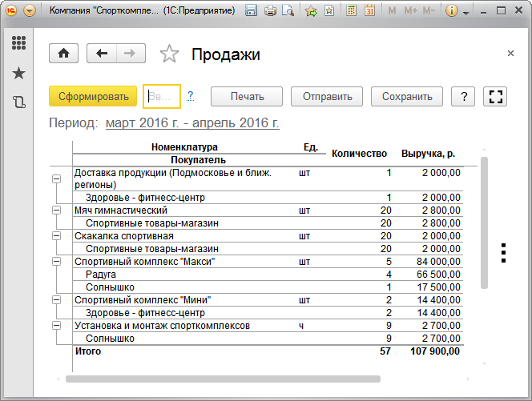This screenshot has width=532, height=401.
Task: Click the Печать button
Action: (247, 96)
